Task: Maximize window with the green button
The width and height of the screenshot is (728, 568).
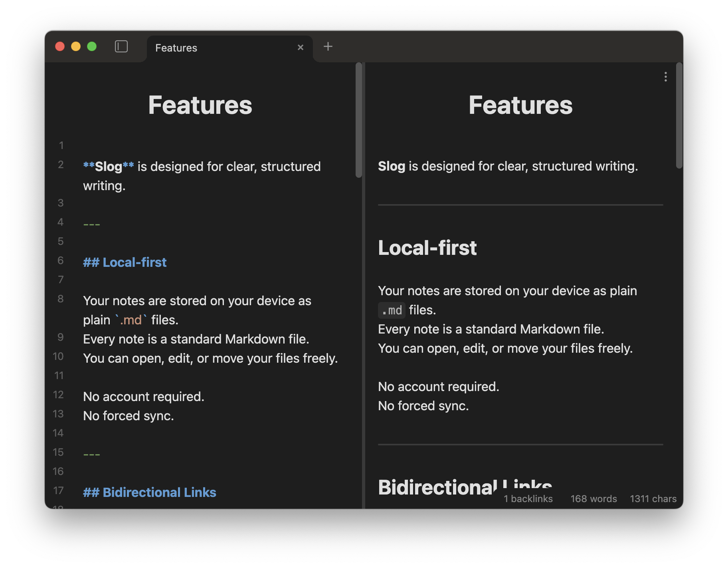Action: click(x=92, y=47)
